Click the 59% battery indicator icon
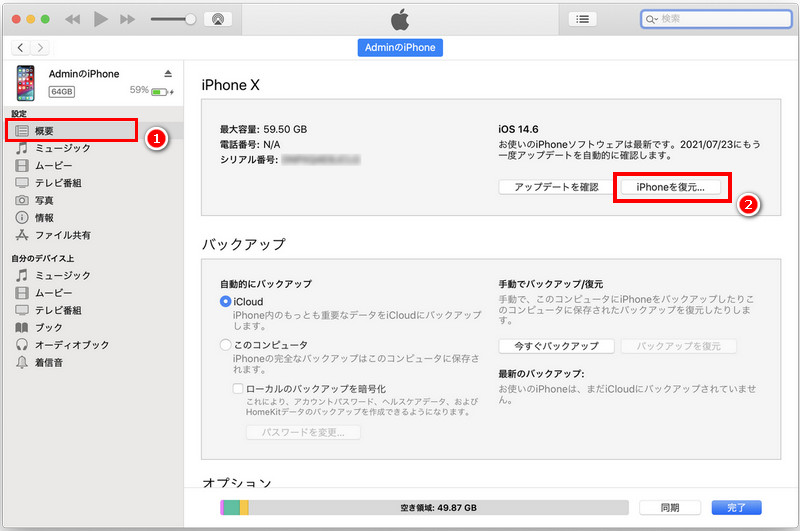Viewport: 800px width, 531px height. (161, 92)
